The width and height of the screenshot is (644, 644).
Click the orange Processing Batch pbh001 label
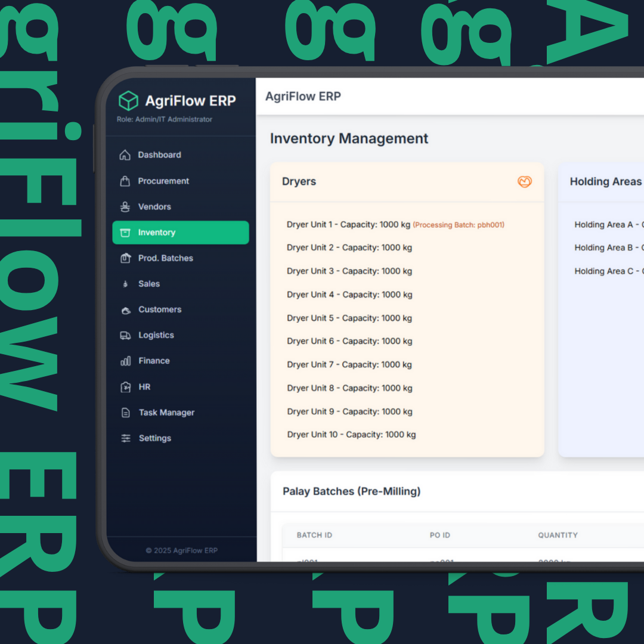[459, 225]
